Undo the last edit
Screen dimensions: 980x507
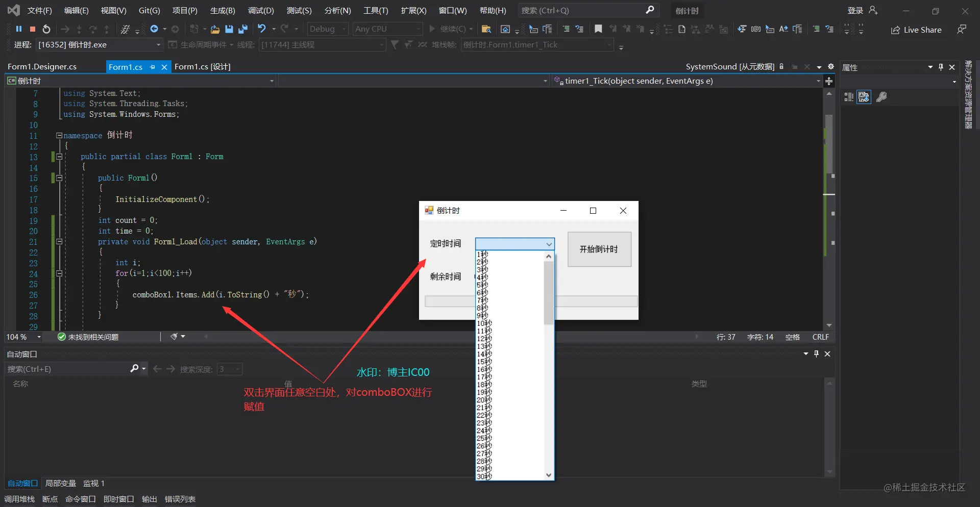(x=262, y=29)
